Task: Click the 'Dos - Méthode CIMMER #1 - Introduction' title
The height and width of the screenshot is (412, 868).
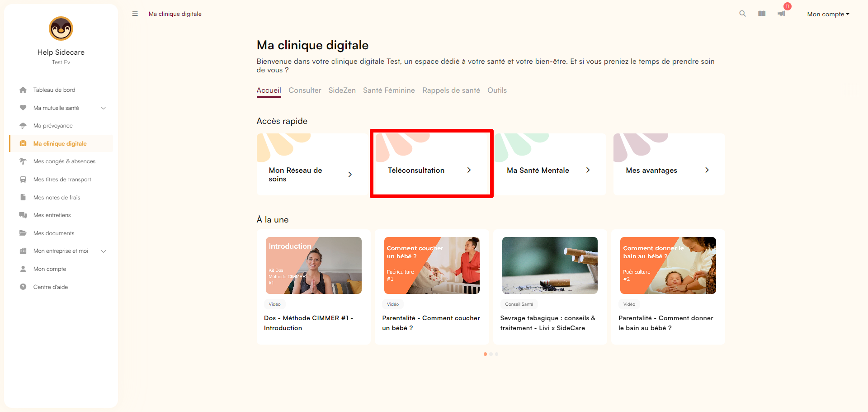Action: (x=309, y=323)
